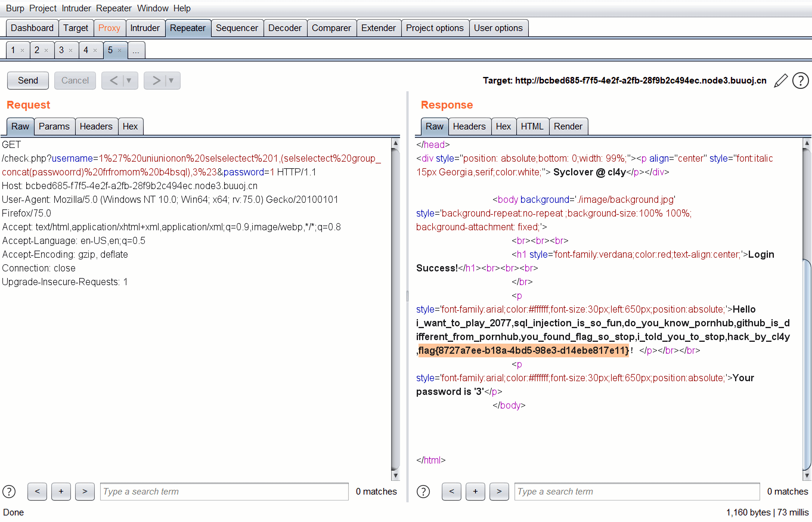
Task: Switch to the Dashboard tab
Action: tap(32, 28)
